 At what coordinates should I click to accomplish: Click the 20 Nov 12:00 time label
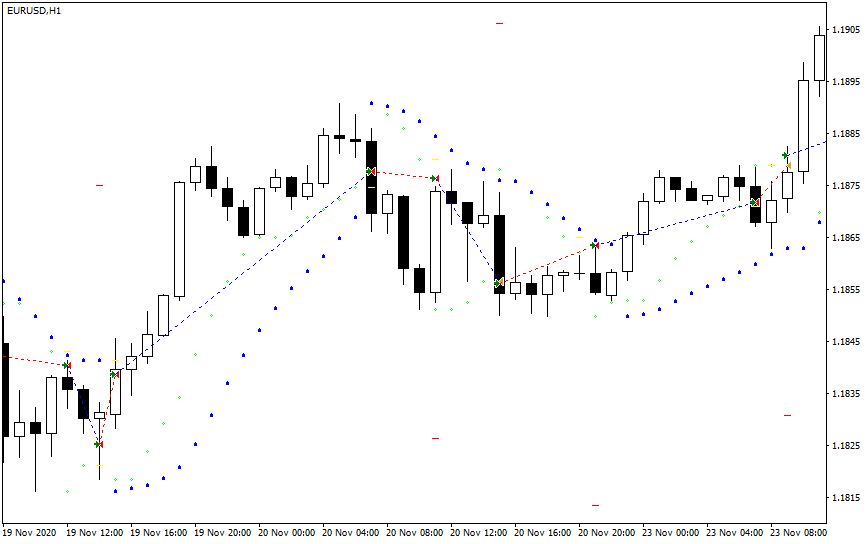click(479, 533)
